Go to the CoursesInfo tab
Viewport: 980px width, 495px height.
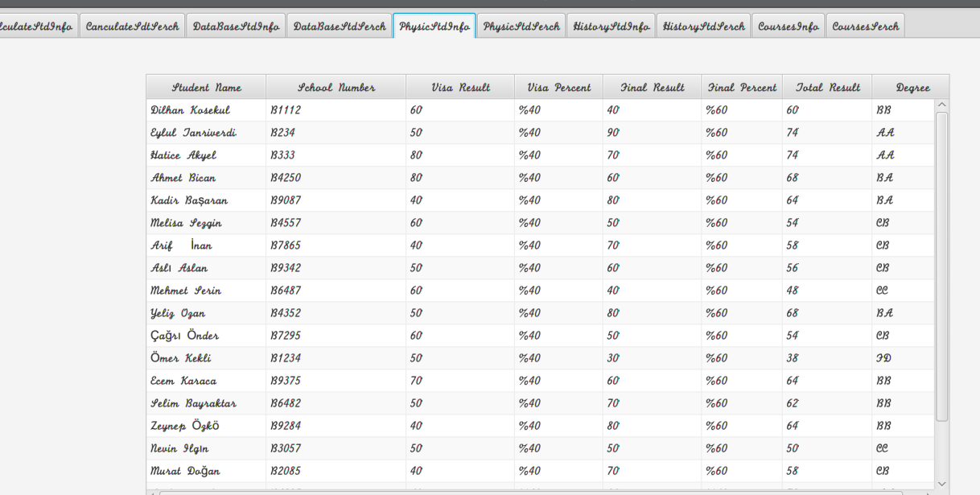click(789, 26)
